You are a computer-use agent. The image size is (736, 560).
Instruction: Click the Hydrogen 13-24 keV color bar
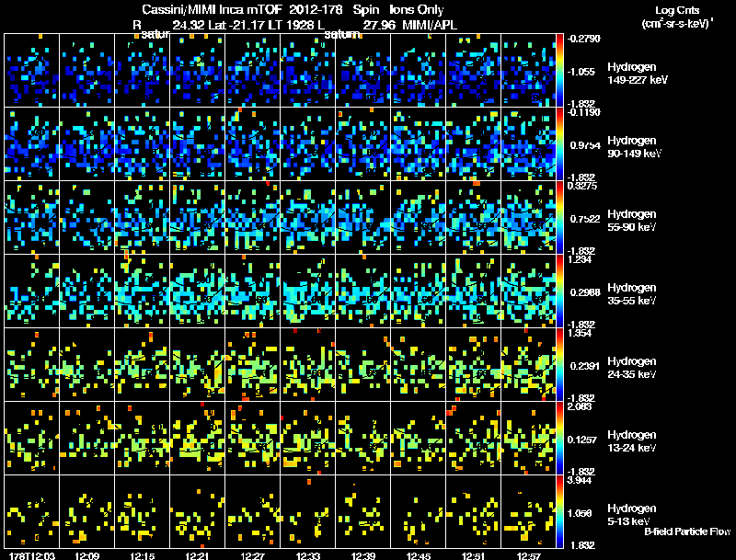(x=559, y=439)
